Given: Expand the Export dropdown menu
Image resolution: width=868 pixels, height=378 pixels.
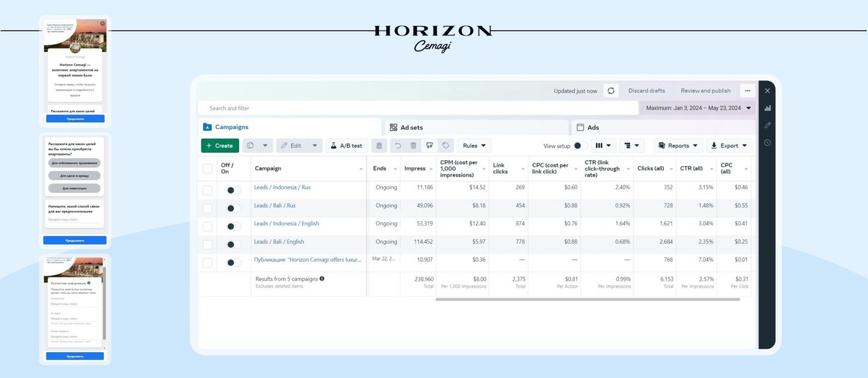Looking at the screenshot, I should coord(729,146).
